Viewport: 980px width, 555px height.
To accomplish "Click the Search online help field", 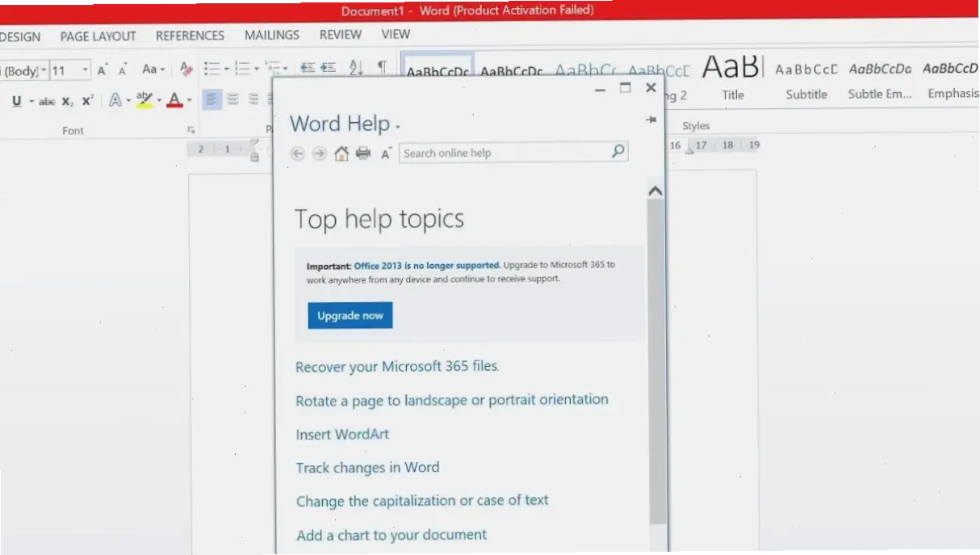I will point(504,153).
